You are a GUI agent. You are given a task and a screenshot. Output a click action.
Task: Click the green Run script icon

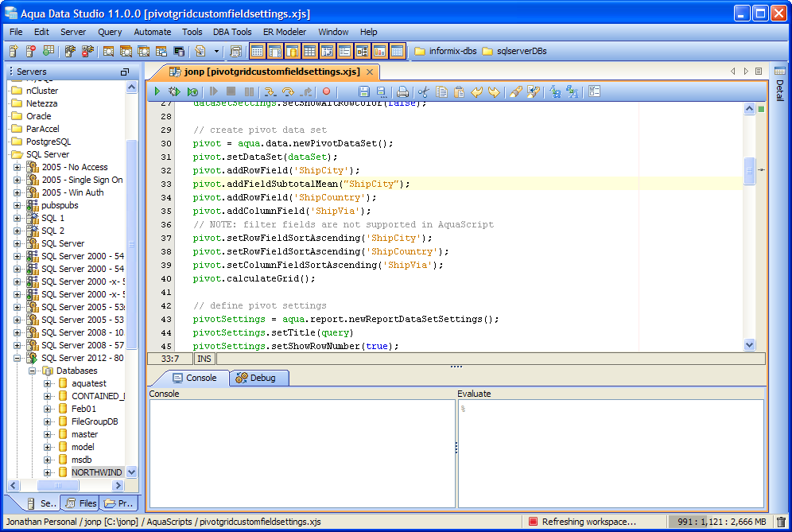pyautogui.click(x=158, y=92)
